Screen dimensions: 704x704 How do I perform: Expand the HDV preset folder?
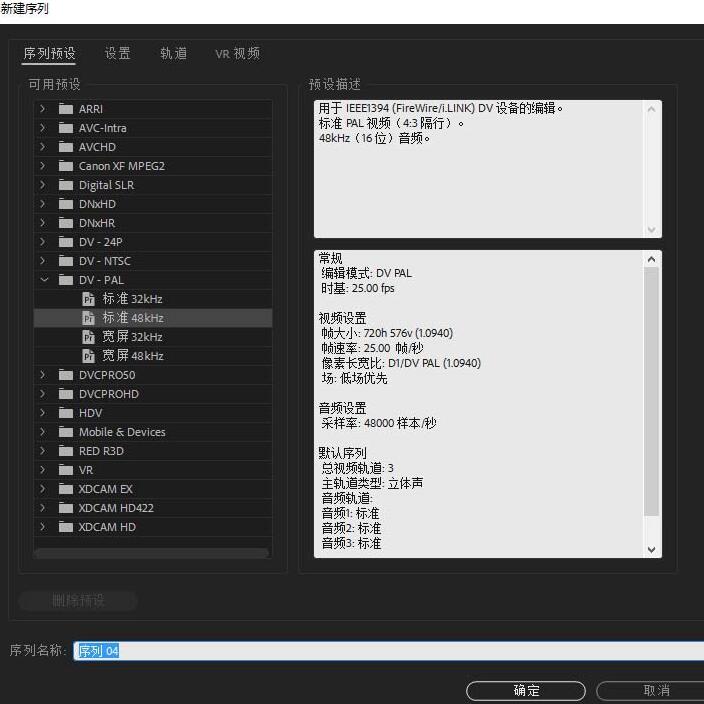click(43, 413)
